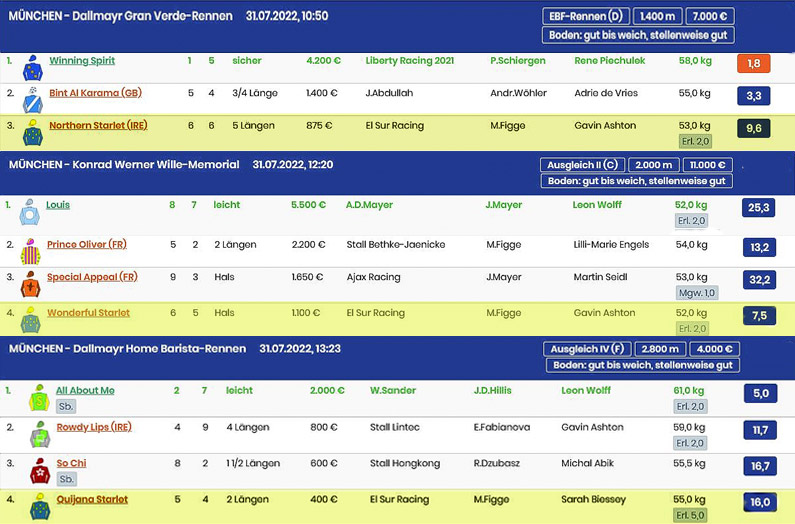Click the Mgw. 1,0 badge
This screenshot has width=795, height=524.
click(697, 293)
